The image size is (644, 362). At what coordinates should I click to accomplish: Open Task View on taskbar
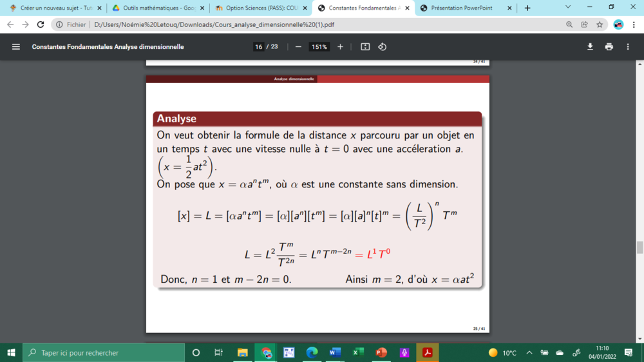click(x=218, y=352)
